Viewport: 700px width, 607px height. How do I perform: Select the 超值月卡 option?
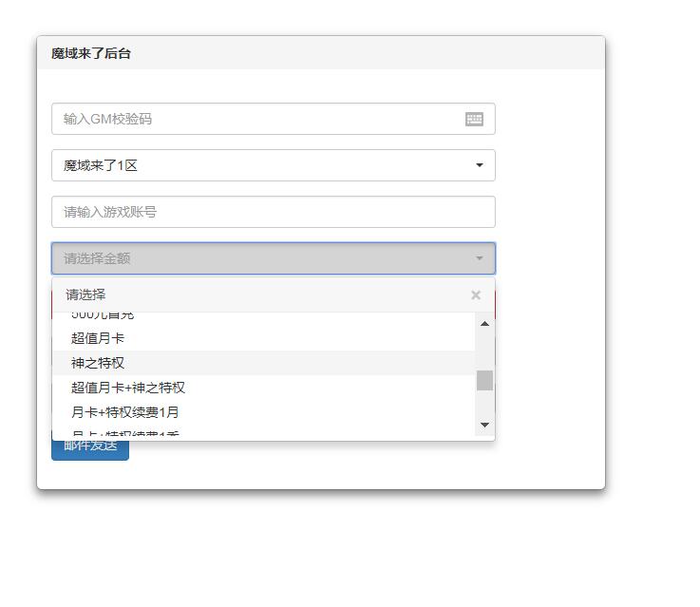pyautogui.click(x=98, y=338)
